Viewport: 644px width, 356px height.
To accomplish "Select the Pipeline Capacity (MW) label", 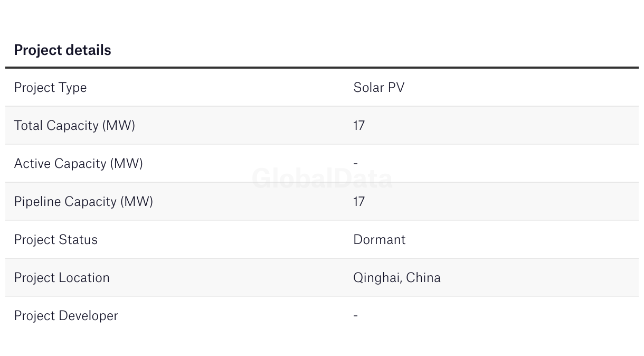I will [x=83, y=202].
